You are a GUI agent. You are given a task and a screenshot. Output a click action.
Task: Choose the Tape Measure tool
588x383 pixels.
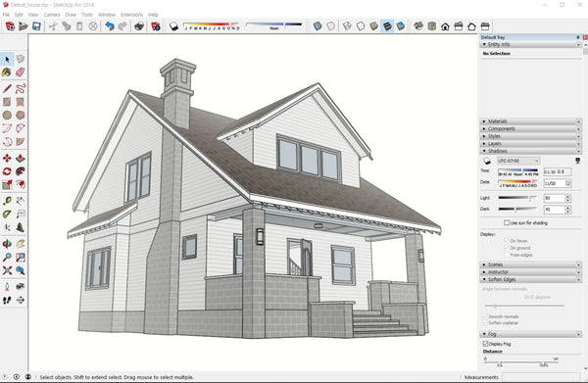pos(7,201)
